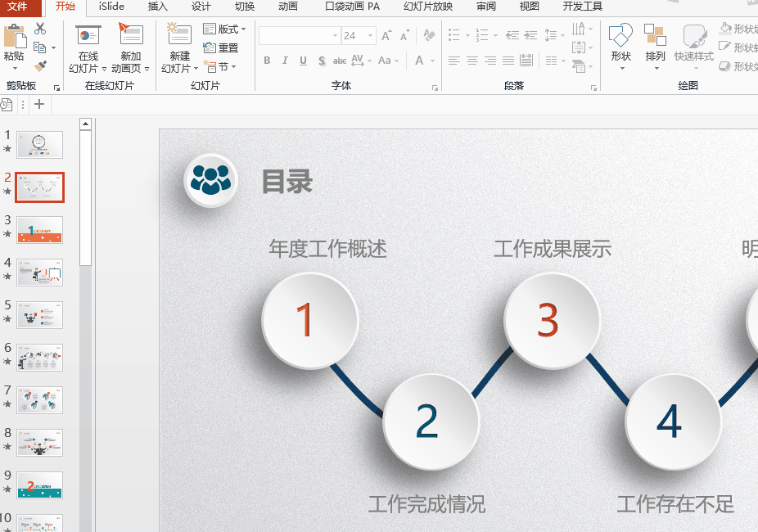
Task: Open the font size dropdown
Action: (371, 36)
